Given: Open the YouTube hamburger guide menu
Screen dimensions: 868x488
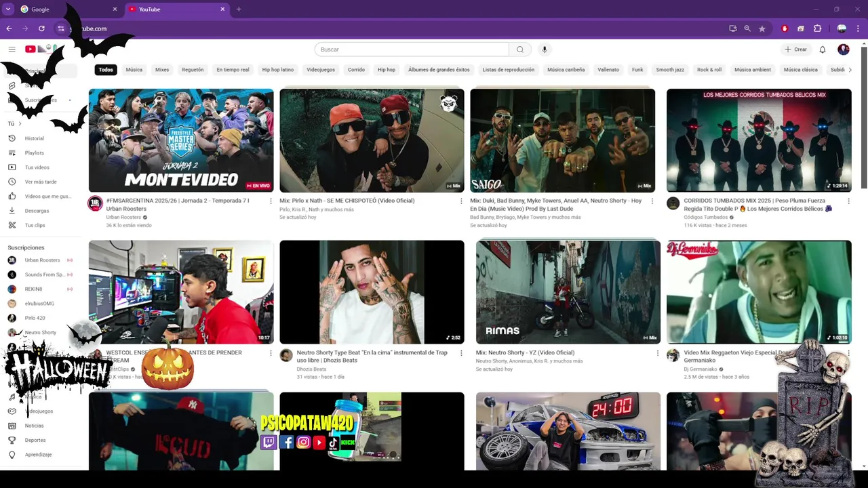Looking at the screenshot, I should pyautogui.click(x=12, y=49).
